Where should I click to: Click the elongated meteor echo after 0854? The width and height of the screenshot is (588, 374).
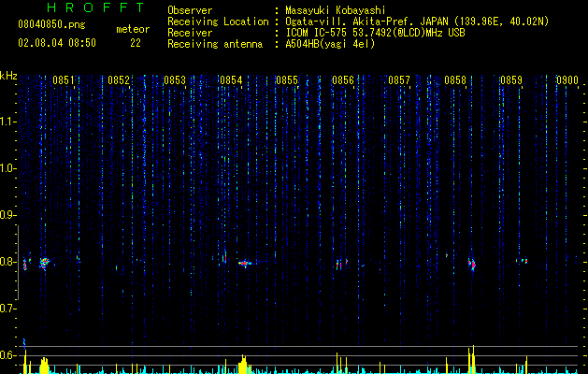(245, 263)
